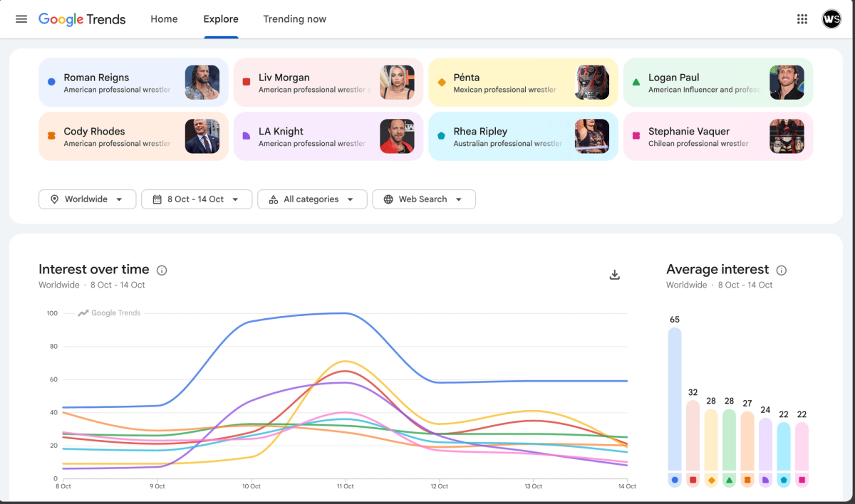855x504 pixels.
Task: Select the Liv Morgan search term card
Action: pyautogui.click(x=328, y=83)
